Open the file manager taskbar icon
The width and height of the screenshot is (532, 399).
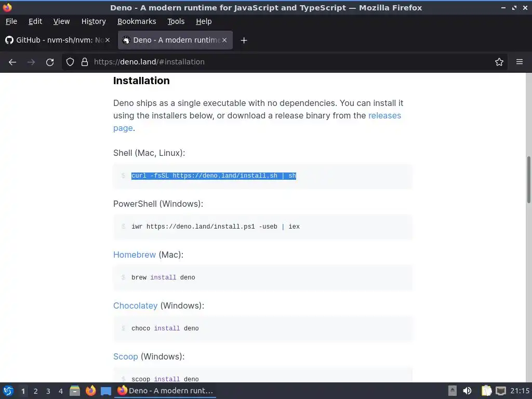pos(75,391)
